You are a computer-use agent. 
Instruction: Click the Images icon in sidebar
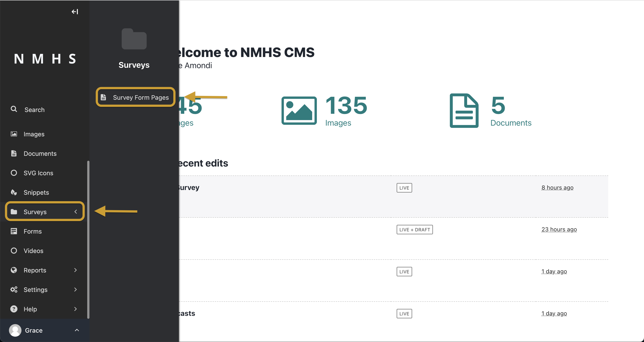14,134
